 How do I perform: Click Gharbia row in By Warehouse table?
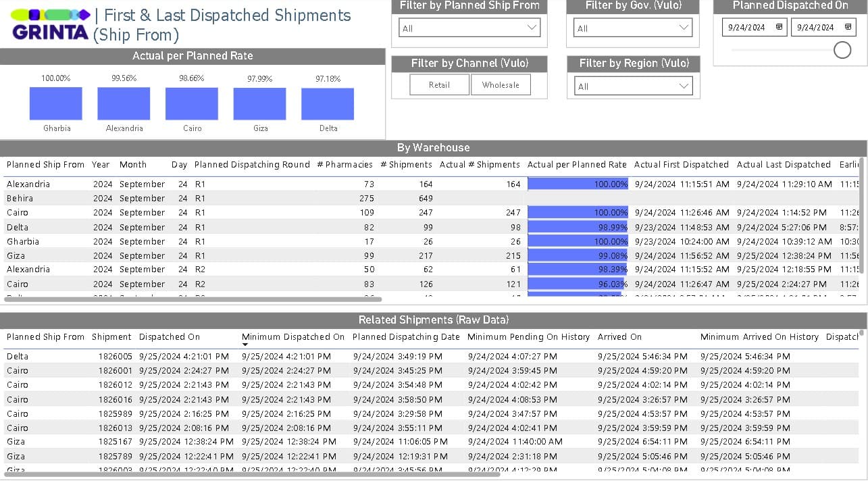click(430, 241)
